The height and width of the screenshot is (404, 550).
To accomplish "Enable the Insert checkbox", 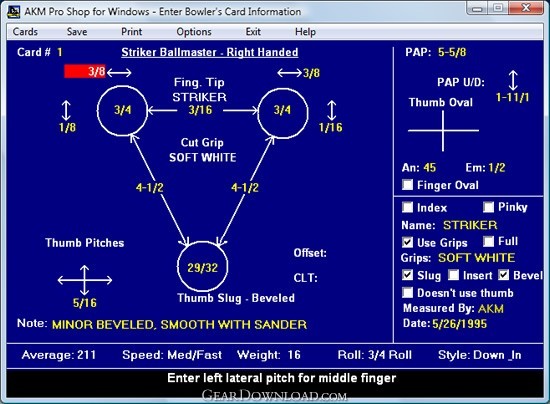I will pyautogui.click(x=453, y=275).
